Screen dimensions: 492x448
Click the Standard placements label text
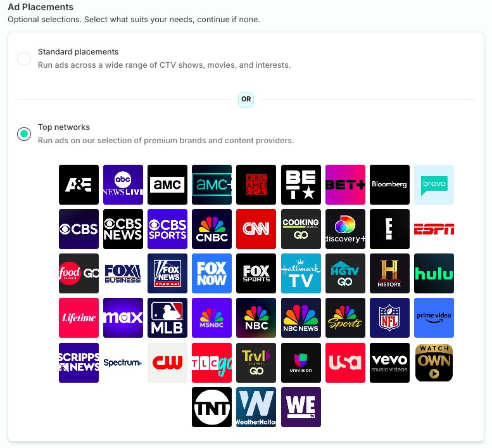click(78, 52)
